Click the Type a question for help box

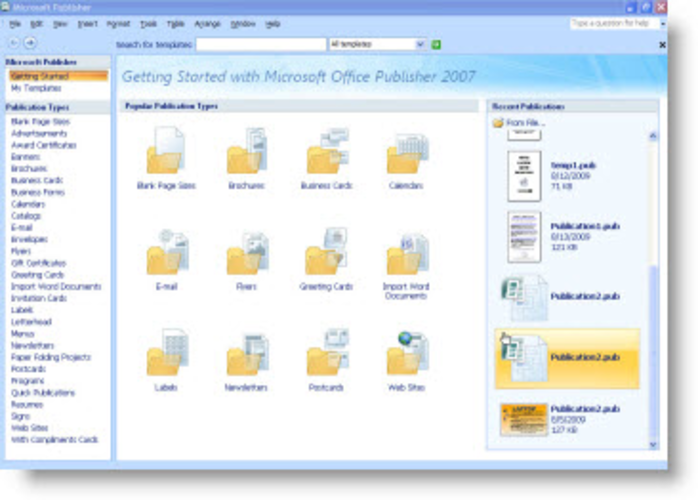(614, 23)
